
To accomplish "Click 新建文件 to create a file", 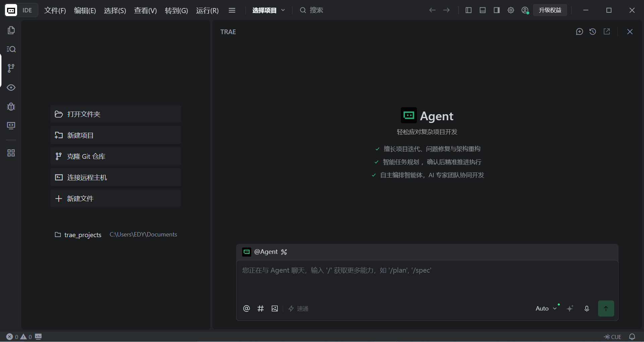I will pyautogui.click(x=116, y=199).
